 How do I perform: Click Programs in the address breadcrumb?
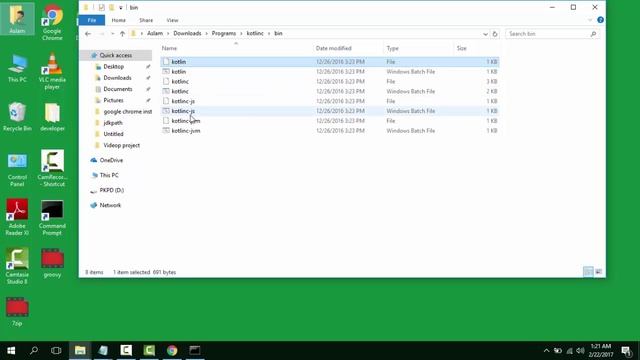[224, 33]
